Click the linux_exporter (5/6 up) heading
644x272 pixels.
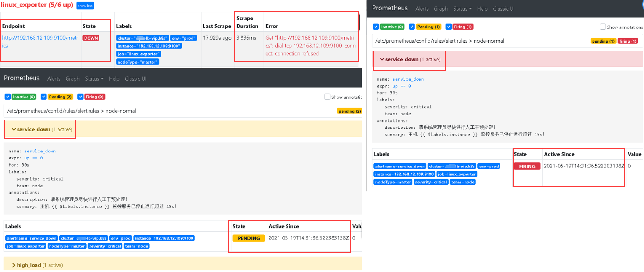coord(37,5)
